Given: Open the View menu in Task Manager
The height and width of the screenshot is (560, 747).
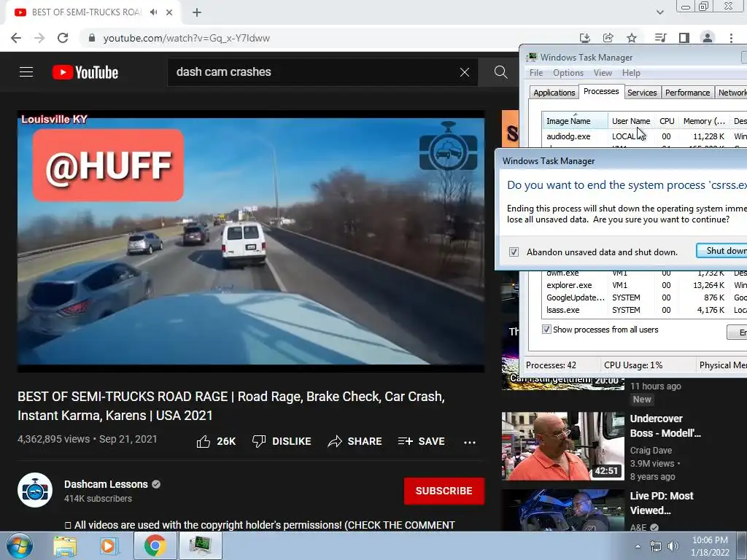Looking at the screenshot, I should 603,73.
